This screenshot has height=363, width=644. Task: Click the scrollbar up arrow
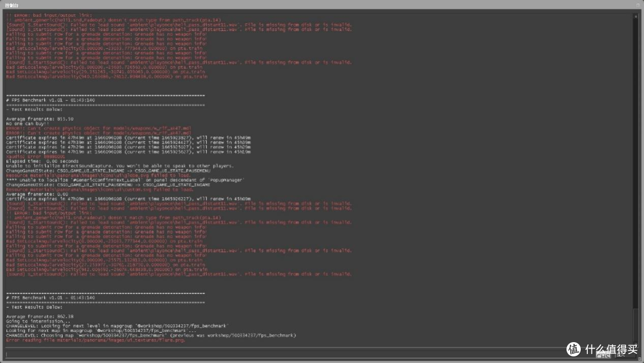(x=636, y=17)
